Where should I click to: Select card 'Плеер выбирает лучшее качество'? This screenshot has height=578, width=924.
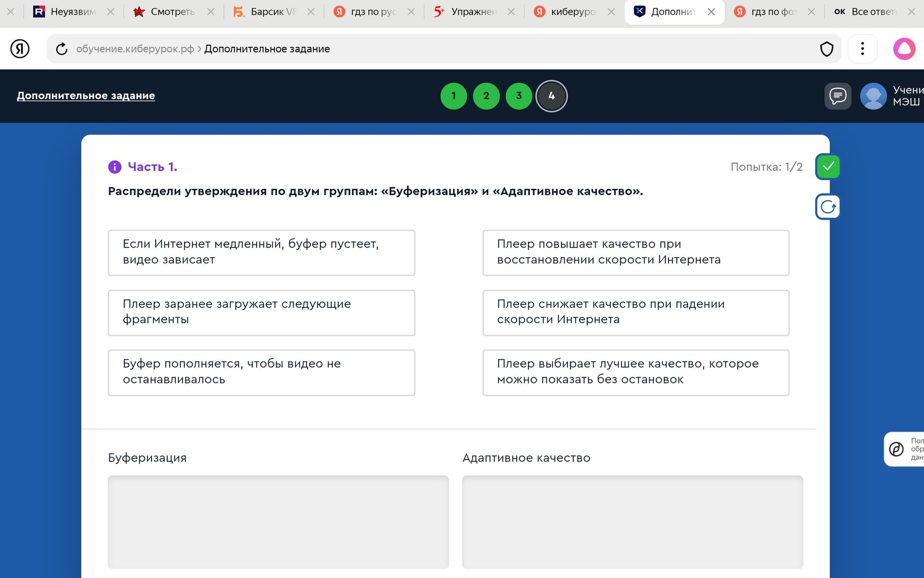coord(636,372)
